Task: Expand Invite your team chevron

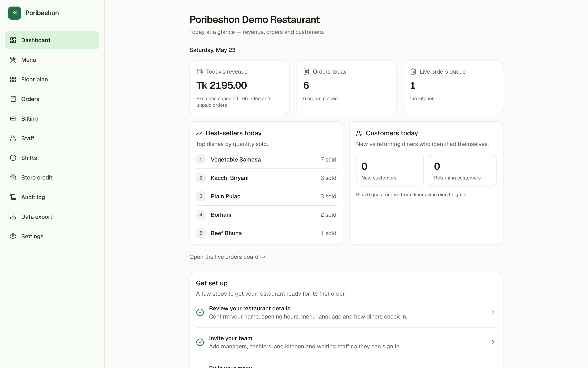Action: click(493, 342)
